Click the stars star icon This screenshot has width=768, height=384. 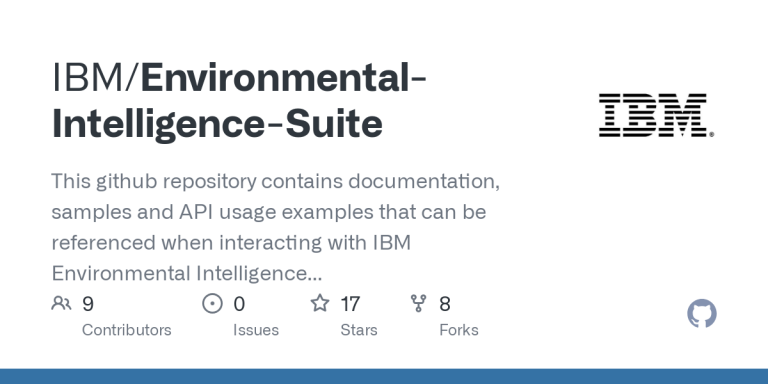coord(320,303)
